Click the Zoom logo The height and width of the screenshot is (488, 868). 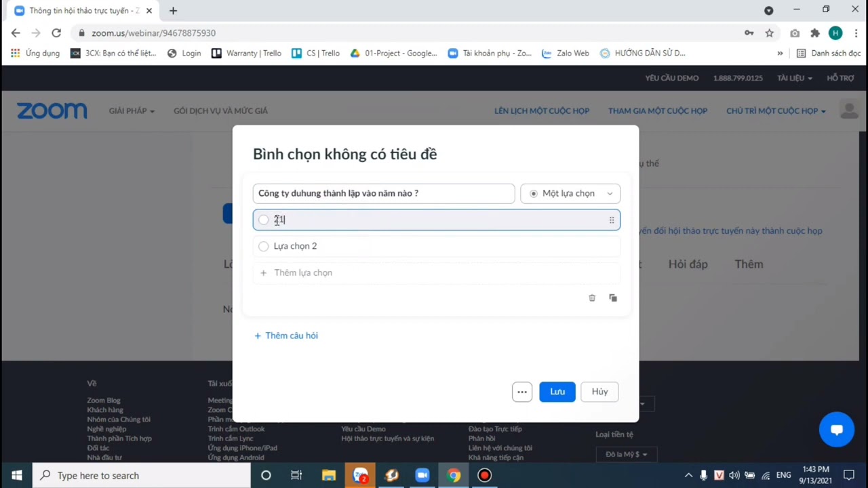[x=52, y=111]
